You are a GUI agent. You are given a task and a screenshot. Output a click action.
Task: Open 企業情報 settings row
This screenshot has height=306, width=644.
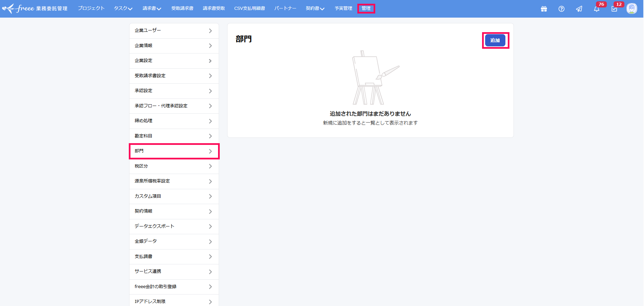tap(174, 46)
